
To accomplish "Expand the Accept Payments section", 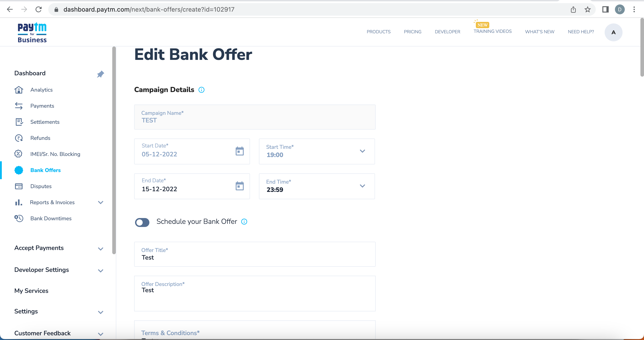I will [100, 249].
